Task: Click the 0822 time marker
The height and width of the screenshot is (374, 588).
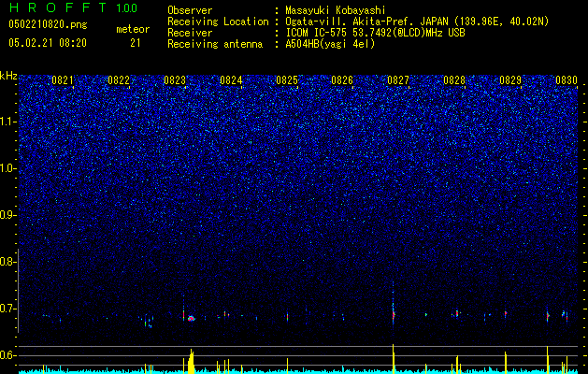Action: click(x=119, y=80)
